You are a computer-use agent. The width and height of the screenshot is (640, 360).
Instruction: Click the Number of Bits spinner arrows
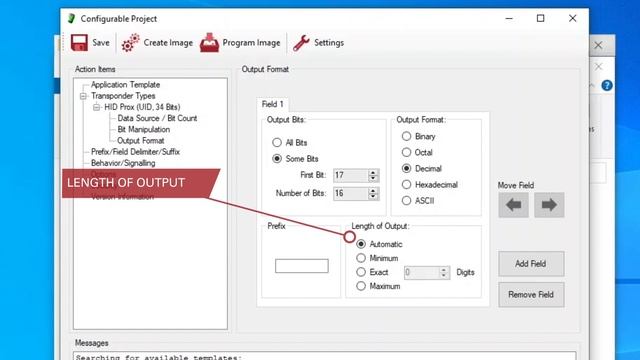coord(373,193)
